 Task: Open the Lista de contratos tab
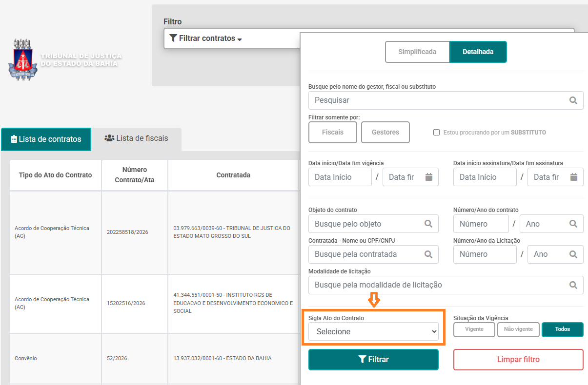point(46,139)
